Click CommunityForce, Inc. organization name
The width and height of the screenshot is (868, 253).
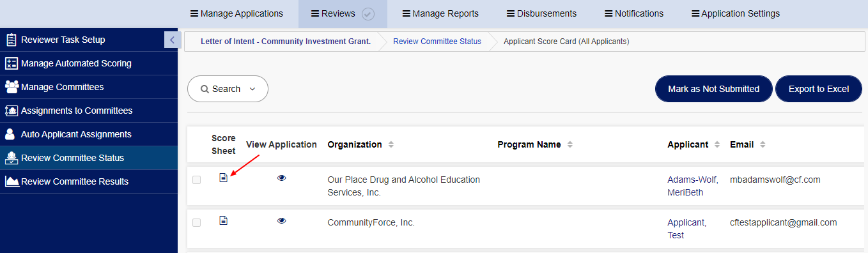371,222
